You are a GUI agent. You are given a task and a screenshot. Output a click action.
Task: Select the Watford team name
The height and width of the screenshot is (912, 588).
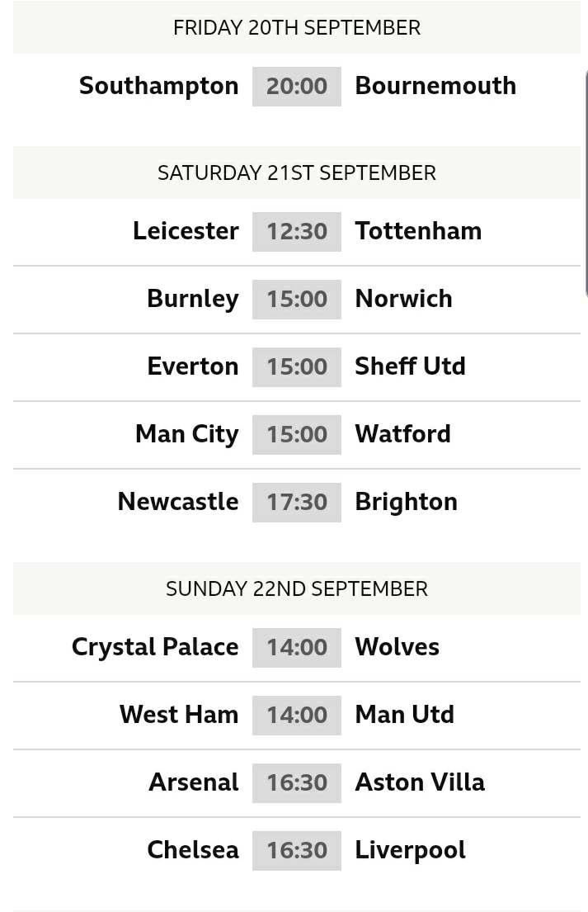[x=402, y=434]
